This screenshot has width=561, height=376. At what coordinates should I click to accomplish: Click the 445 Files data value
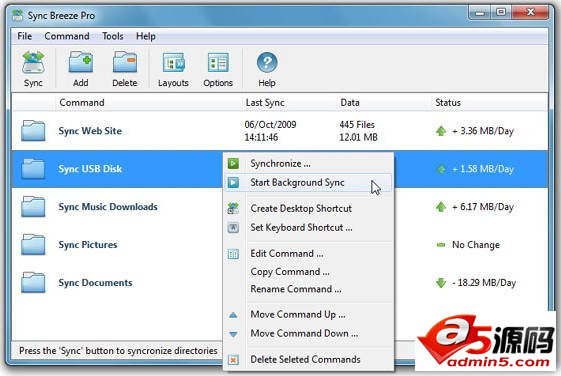357,124
